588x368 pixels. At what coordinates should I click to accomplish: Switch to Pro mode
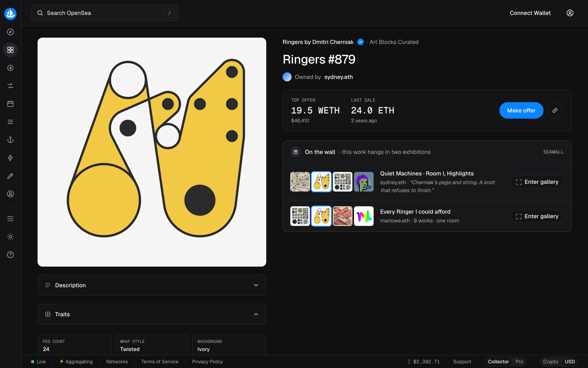519,362
